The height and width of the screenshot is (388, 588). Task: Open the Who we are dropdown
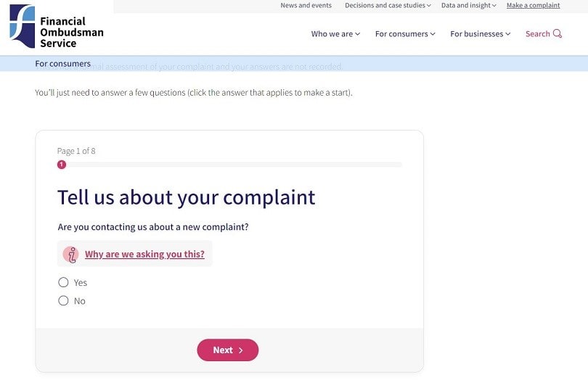(335, 34)
